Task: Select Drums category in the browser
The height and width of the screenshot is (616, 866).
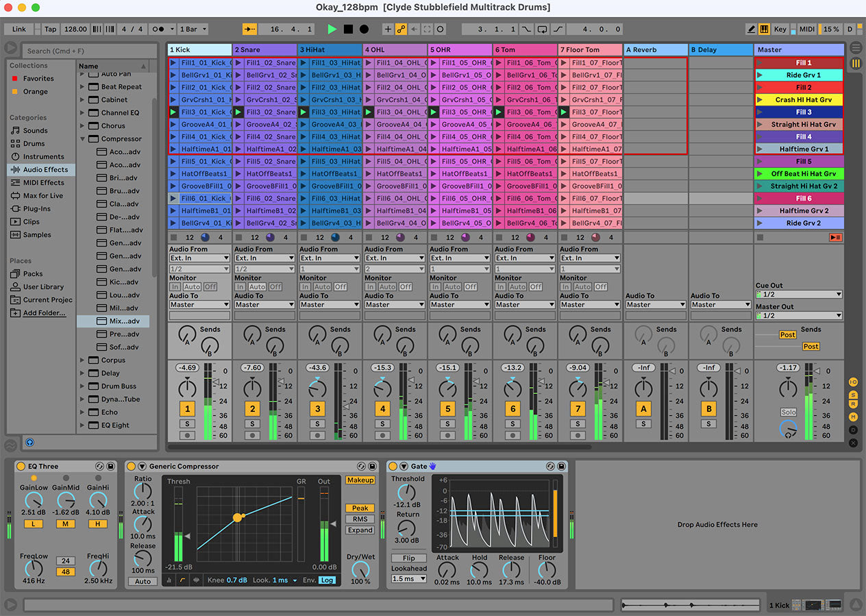Action: point(34,144)
